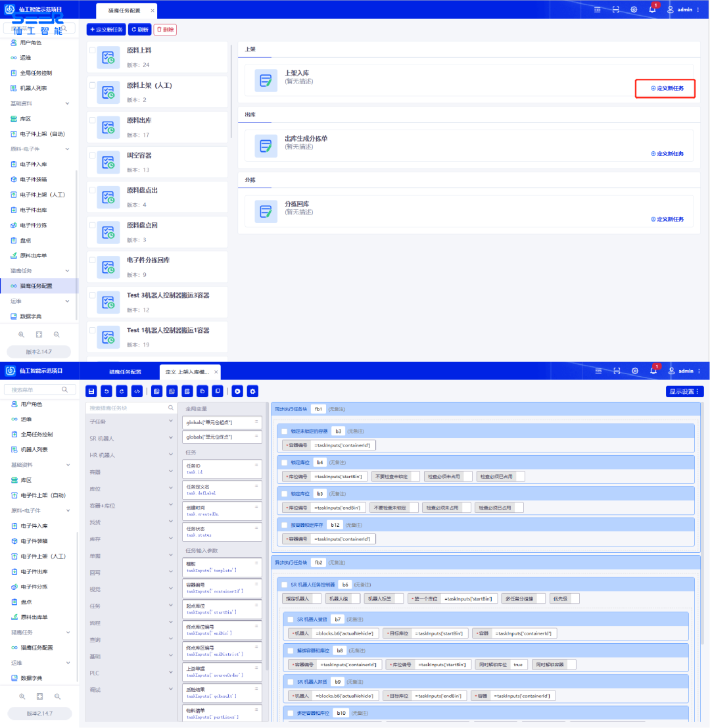This screenshot has height=728, width=710.
Task: Click the 搜索猎鹰任务块 search field
Action: pos(128,408)
